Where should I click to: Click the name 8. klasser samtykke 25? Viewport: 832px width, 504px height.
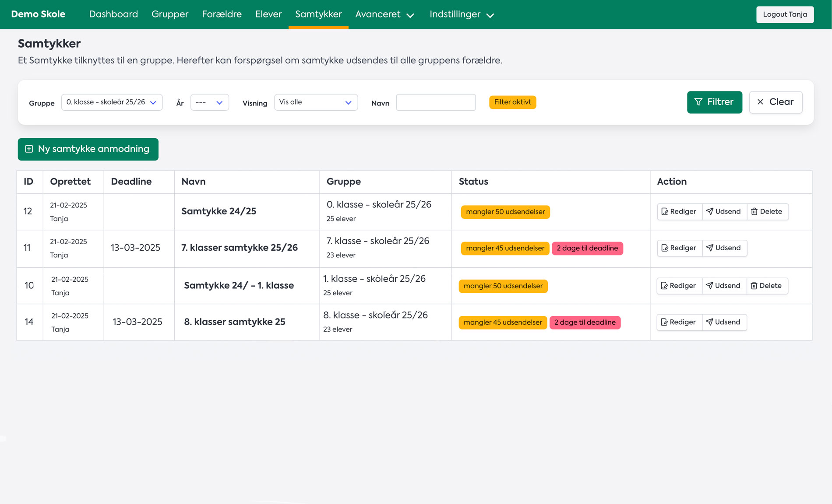point(234,322)
